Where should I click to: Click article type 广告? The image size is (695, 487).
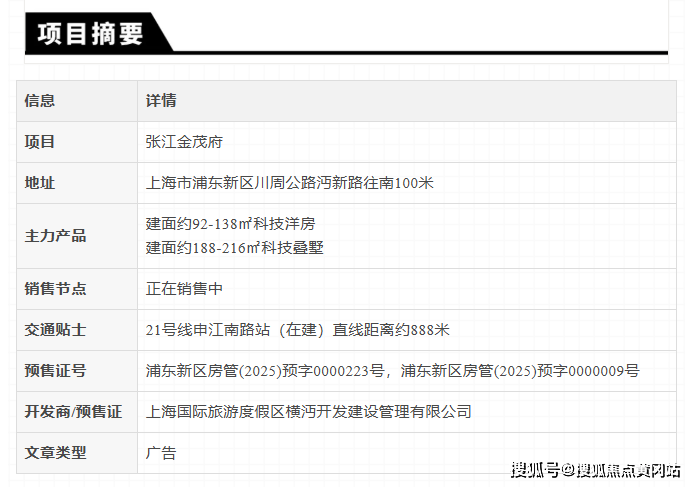pos(161,452)
